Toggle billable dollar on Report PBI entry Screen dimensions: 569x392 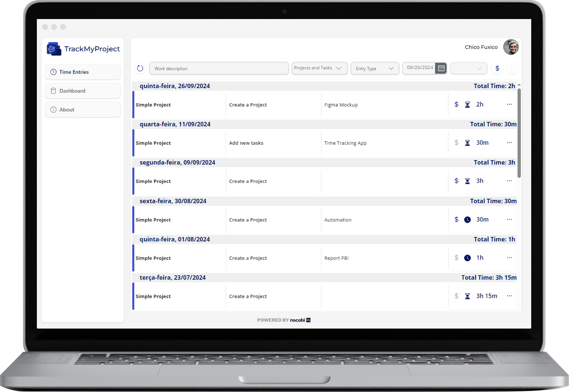456,258
